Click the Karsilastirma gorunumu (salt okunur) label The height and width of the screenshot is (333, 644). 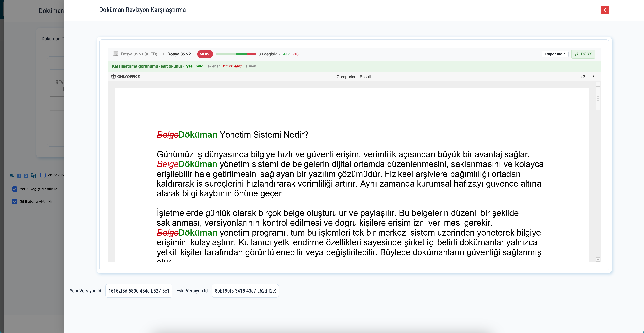coord(148,66)
